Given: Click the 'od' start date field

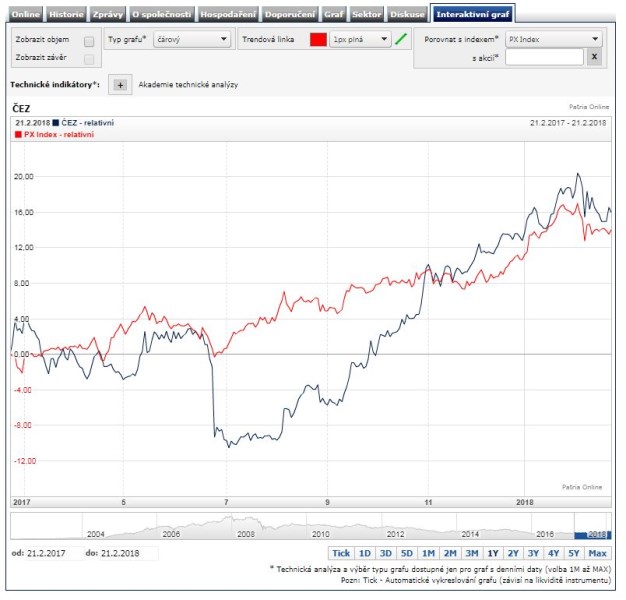Looking at the screenshot, I should [x=52, y=553].
